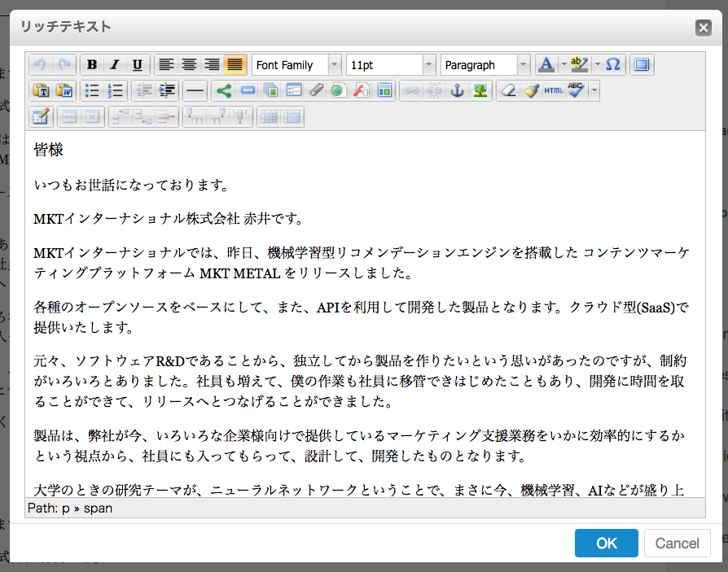Screen dimensions: 728x572
Task: Select the 'p' element in Path bar
Action: (x=66, y=509)
